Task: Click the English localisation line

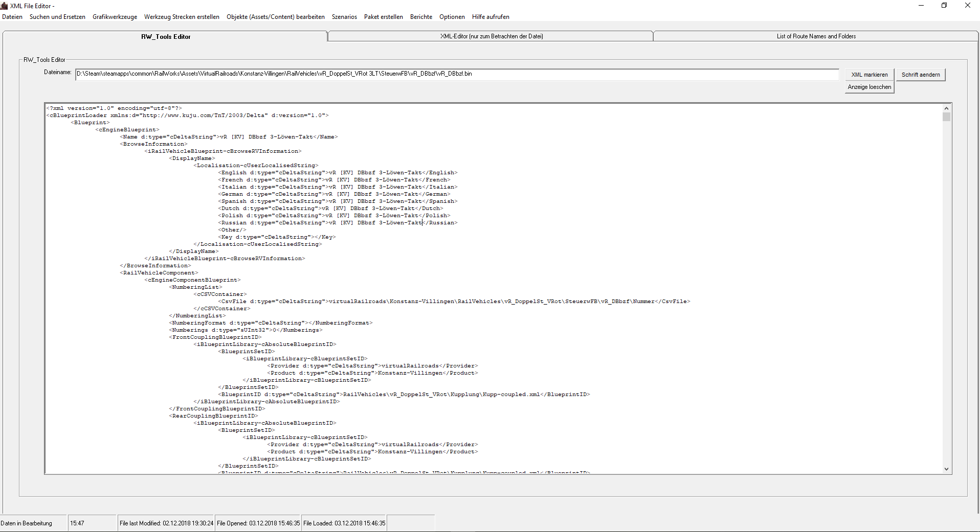Action: coord(338,173)
